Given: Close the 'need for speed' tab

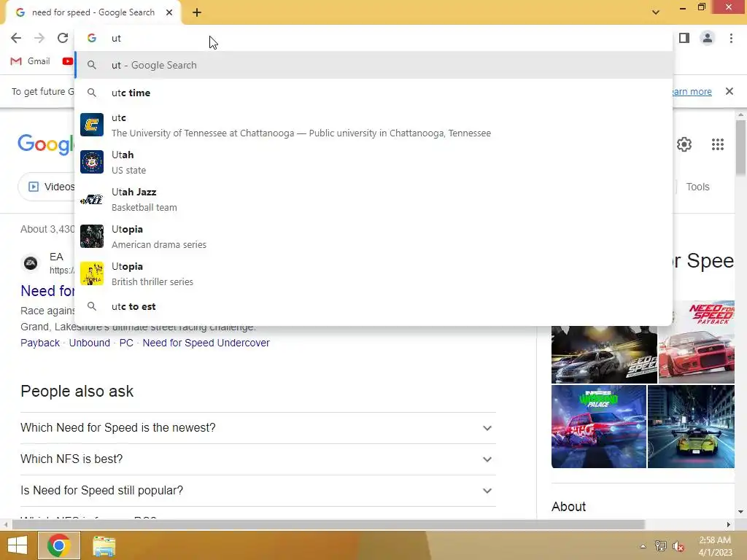Looking at the screenshot, I should coord(169,13).
